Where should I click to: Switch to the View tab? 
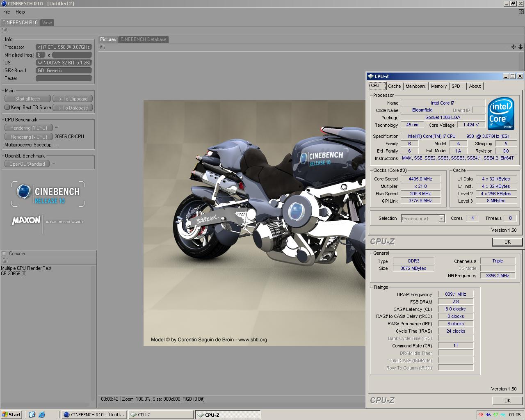(47, 23)
